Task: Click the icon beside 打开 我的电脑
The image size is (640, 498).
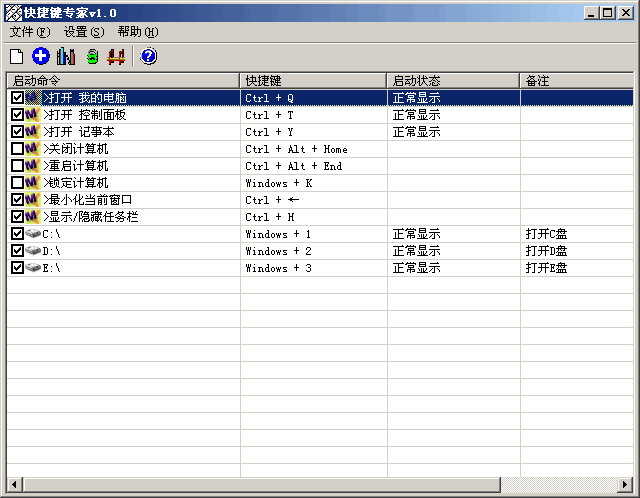Action: 33,98
